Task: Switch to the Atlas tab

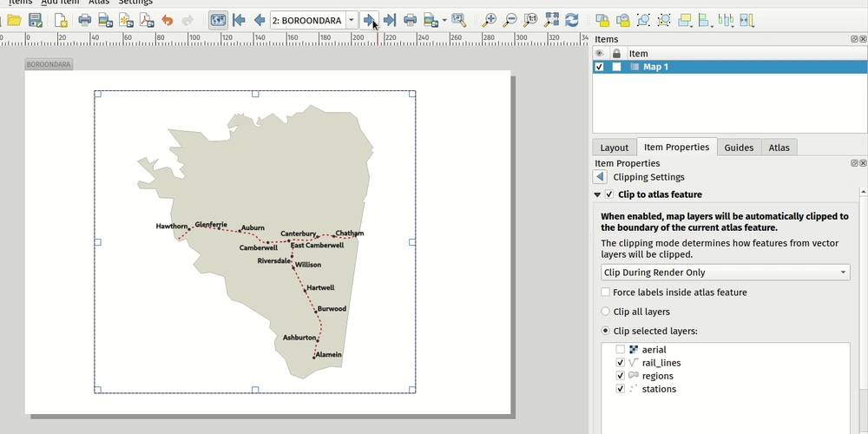Action: (779, 148)
